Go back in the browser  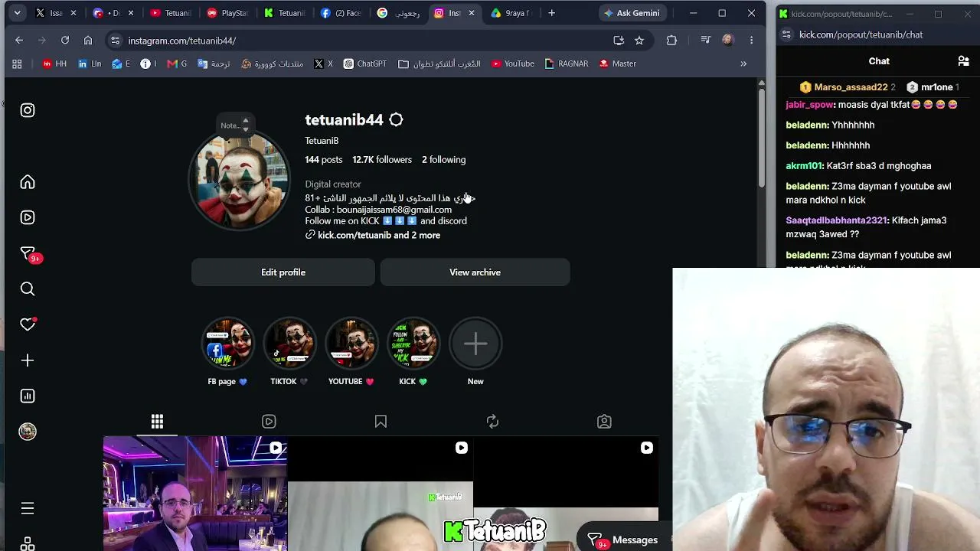pyautogui.click(x=19, y=41)
